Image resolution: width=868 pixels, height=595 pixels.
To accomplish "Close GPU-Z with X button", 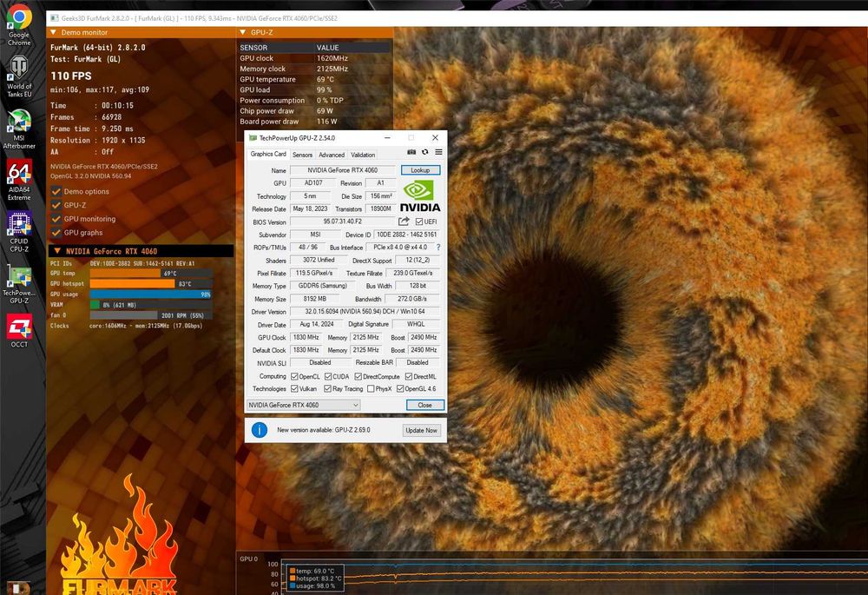I will pyautogui.click(x=435, y=138).
